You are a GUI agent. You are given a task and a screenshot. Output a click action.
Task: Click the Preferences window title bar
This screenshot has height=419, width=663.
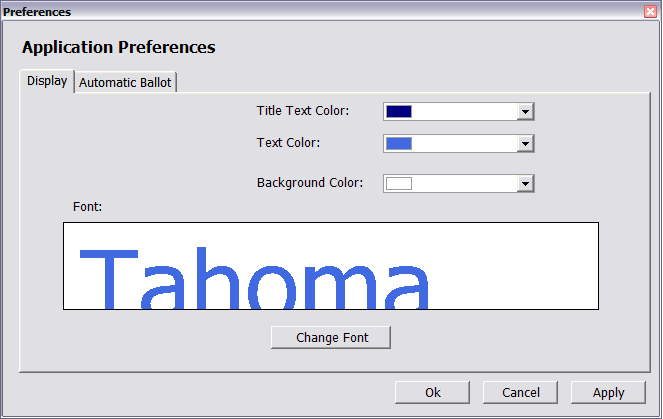point(300,11)
